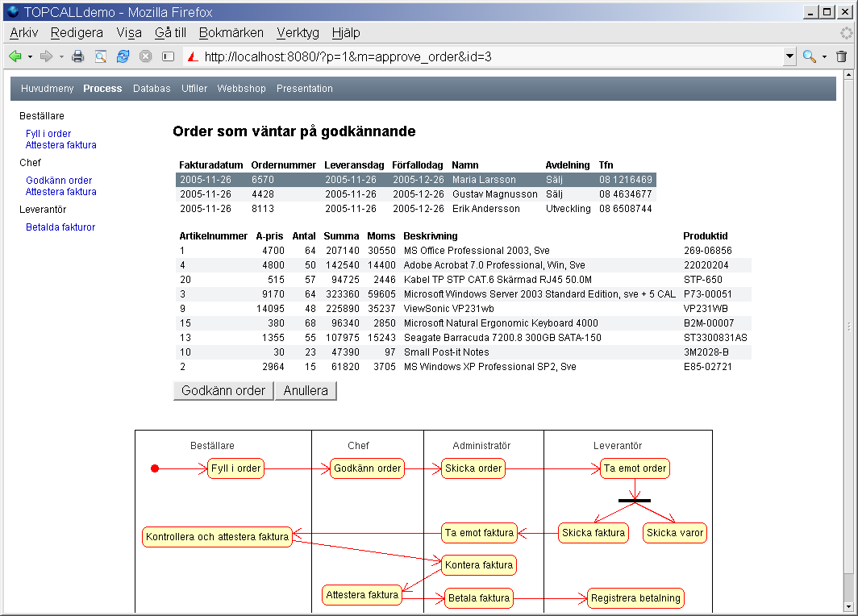The height and width of the screenshot is (616, 858).
Task: Click the magnifier search icon in the toolbar
Action: point(810,56)
